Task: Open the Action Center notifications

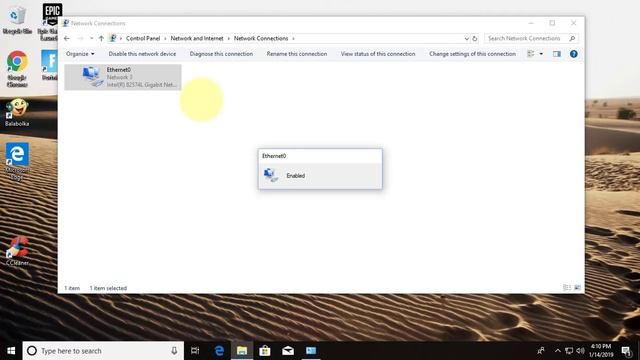Action: (627, 351)
